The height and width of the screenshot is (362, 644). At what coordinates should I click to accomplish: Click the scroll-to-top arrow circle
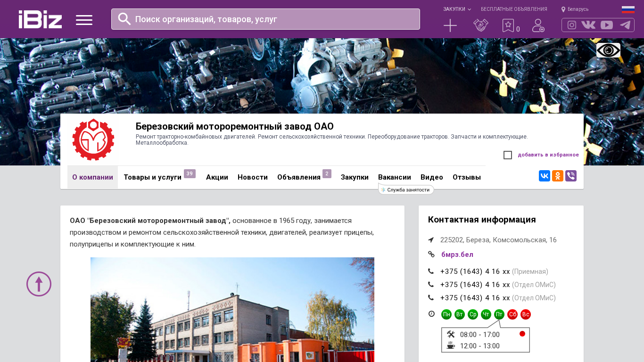[39, 284]
